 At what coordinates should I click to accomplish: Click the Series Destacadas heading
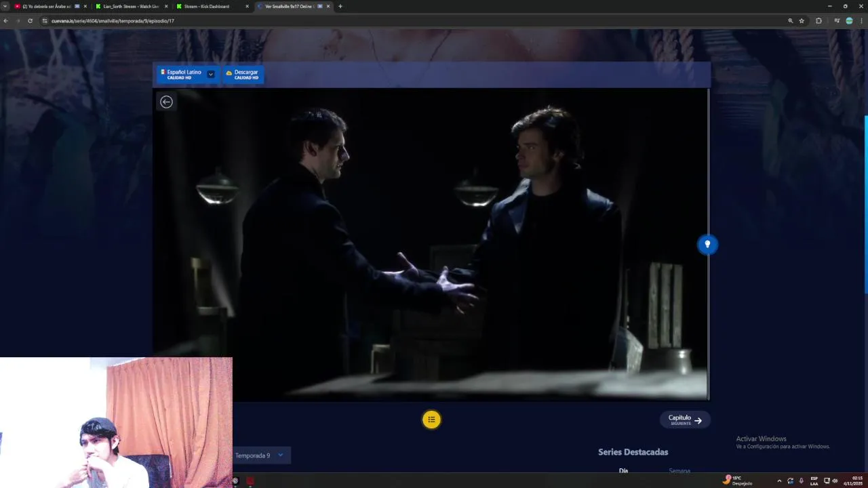pos(633,452)
